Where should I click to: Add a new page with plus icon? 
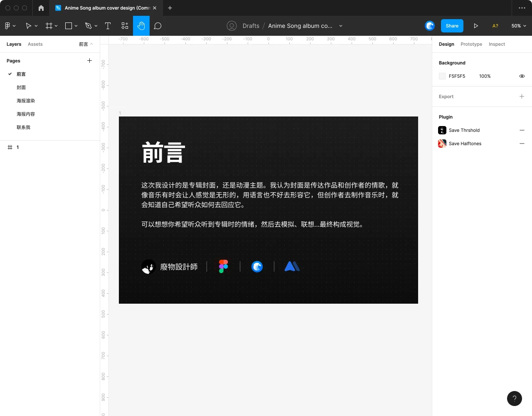click(x=89, y=61)
